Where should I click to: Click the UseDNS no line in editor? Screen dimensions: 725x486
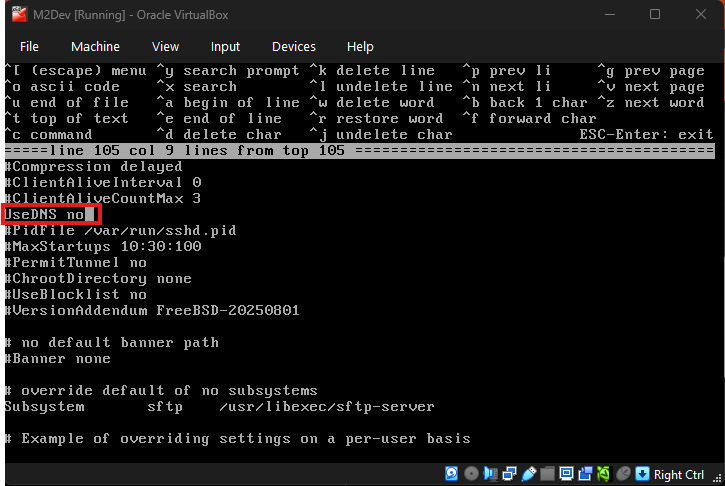45,215
